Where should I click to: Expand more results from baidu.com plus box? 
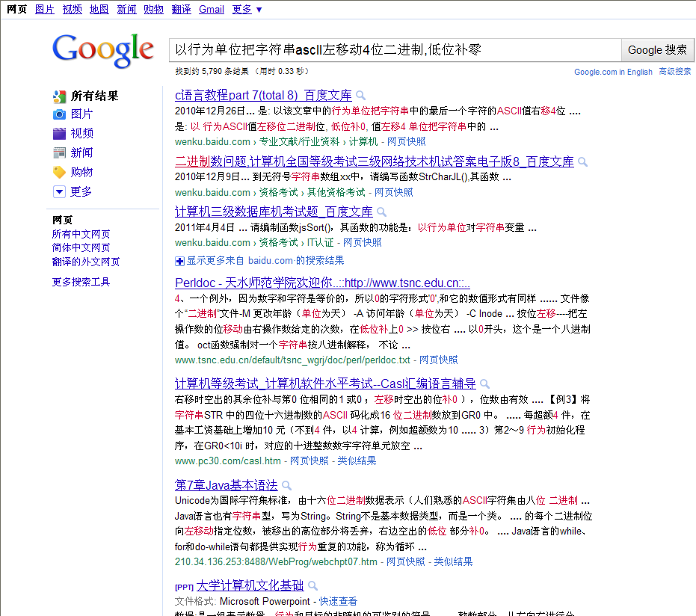[x=179, y=262]
